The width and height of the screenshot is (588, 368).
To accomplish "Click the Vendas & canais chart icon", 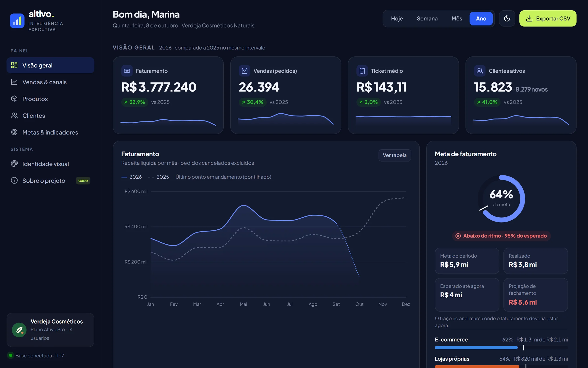I will click(14, 82).
